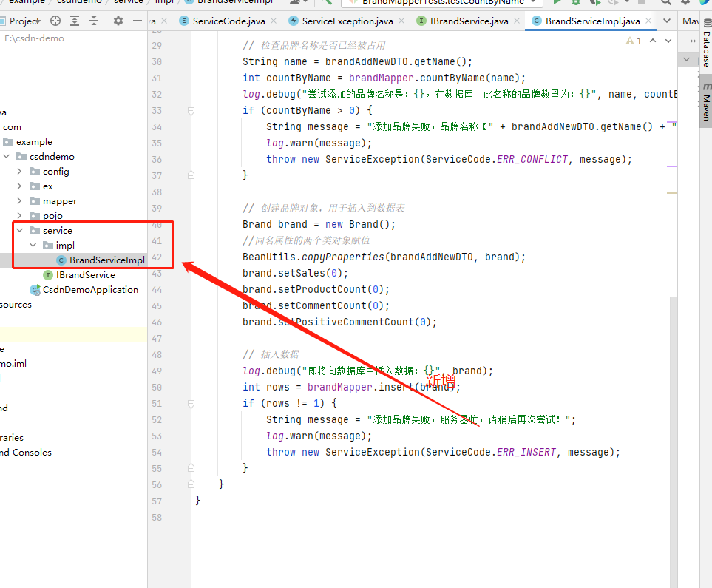Select the BrandServiceImpl.java tab
This screenshot has height=588, width=712.
(x=592, y=21)
